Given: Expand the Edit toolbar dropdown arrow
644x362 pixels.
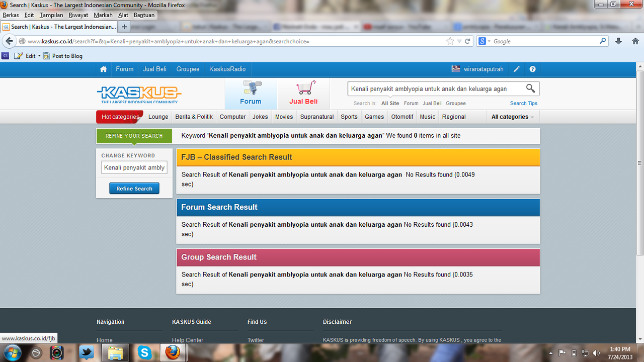Looking at the screenshot, I should pyautogui.click(x=39, y=56).
